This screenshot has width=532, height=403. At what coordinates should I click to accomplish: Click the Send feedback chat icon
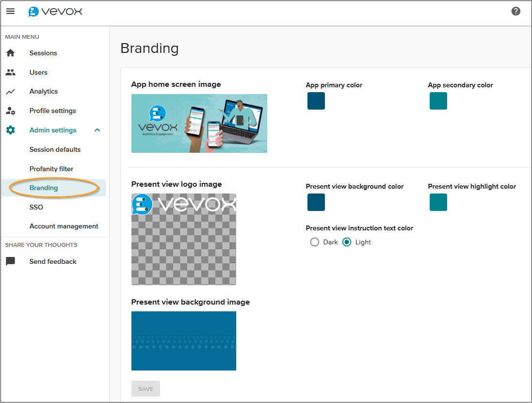[x=11, y=261]
